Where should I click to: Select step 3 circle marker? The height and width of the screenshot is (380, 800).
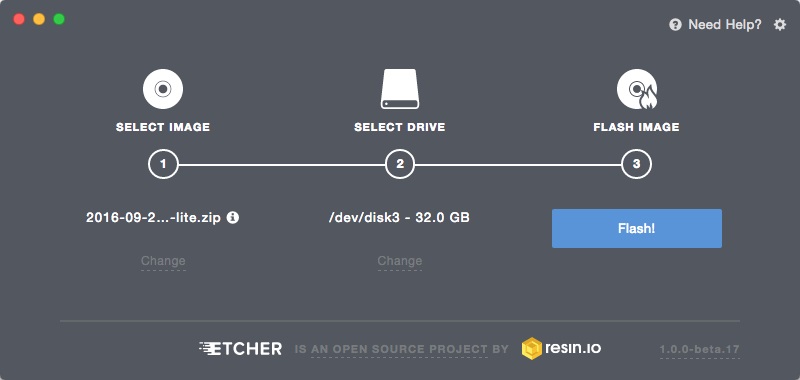636,164
